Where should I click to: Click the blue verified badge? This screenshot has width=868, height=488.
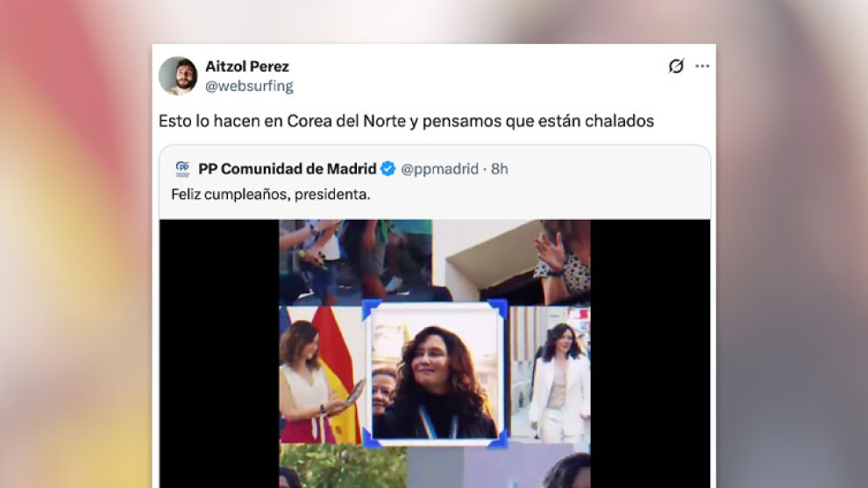pos(388,169)
